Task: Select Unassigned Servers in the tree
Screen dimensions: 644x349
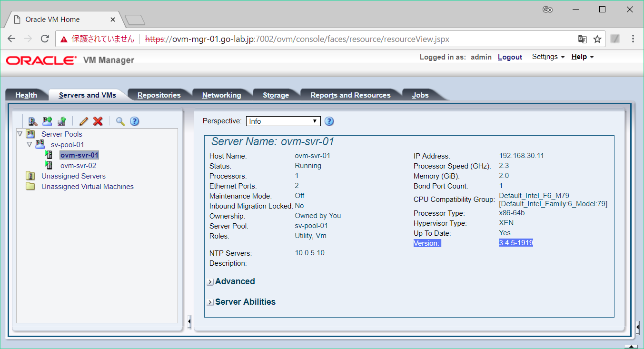Action: pyautogui.click(x=73, y=176)
